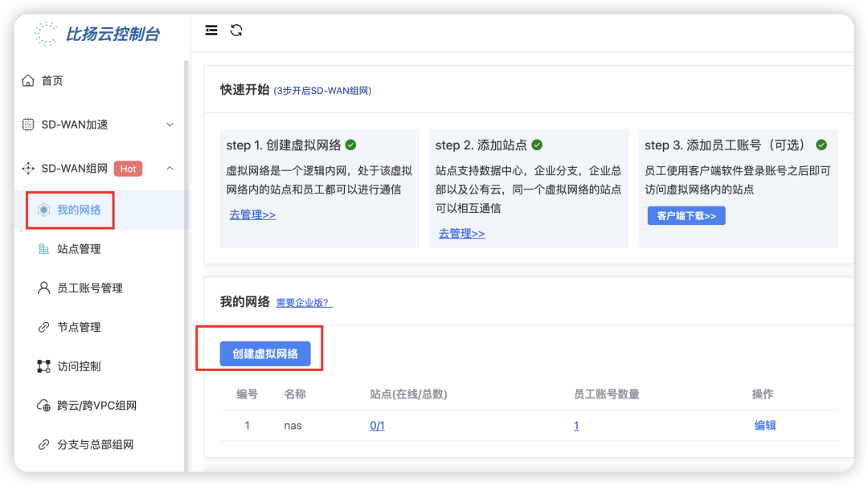The image size is (868, 486).
Task: Click the chip icon beside SD-WAN加速
Action: (27, 124)
